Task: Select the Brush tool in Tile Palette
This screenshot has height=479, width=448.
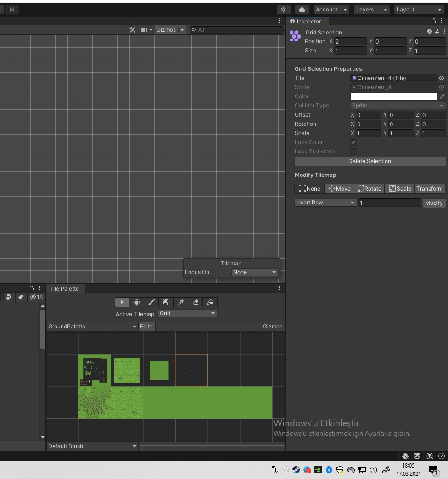Action: coord(151,302)
